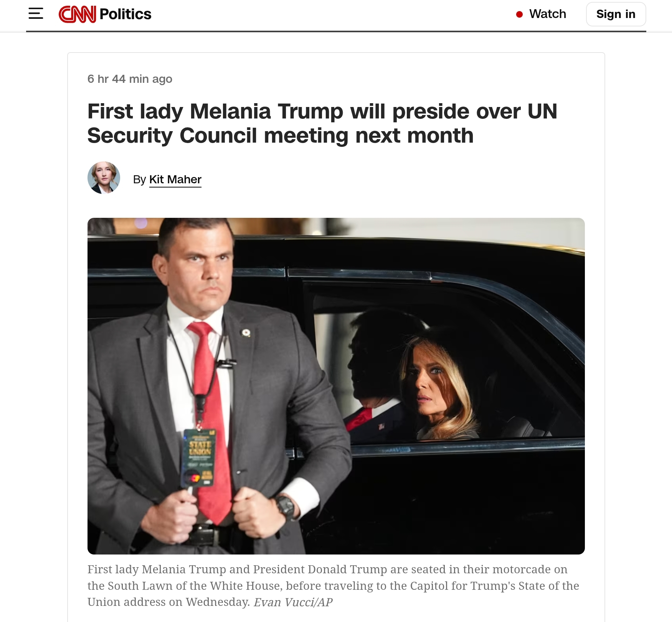Open the Kit Maher author link
The width and height of the screenshot is (672, 622).
click(x=175, y=179)
